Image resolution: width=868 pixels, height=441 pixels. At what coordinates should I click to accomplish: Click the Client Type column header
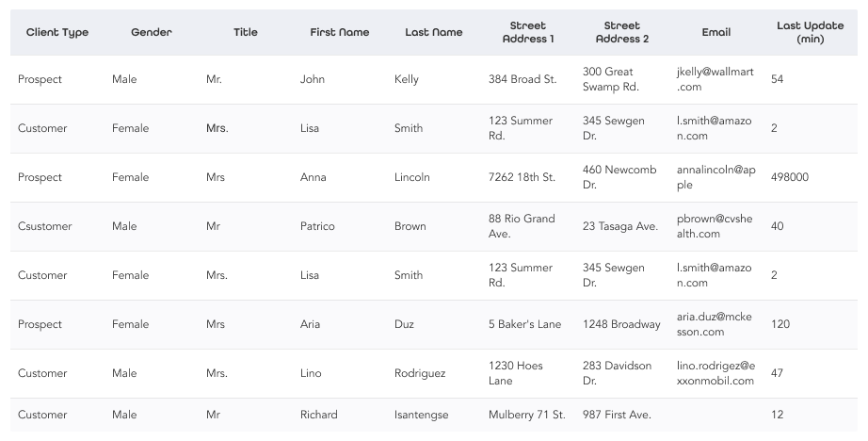point(57,32)
